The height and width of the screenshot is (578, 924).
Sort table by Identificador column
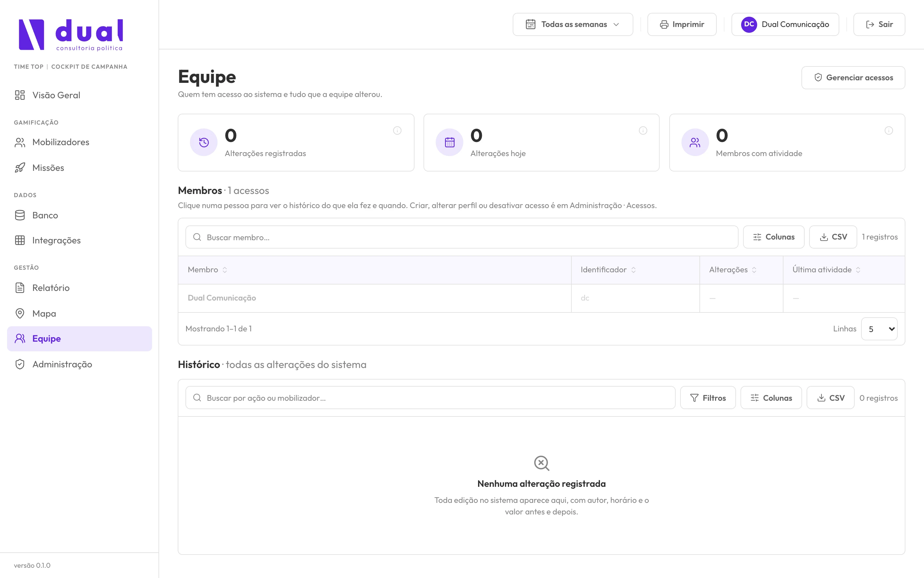[x=608, y=270]
